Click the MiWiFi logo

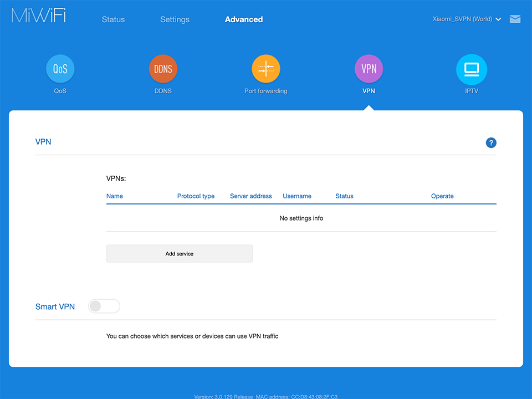(x=39, y=16)
